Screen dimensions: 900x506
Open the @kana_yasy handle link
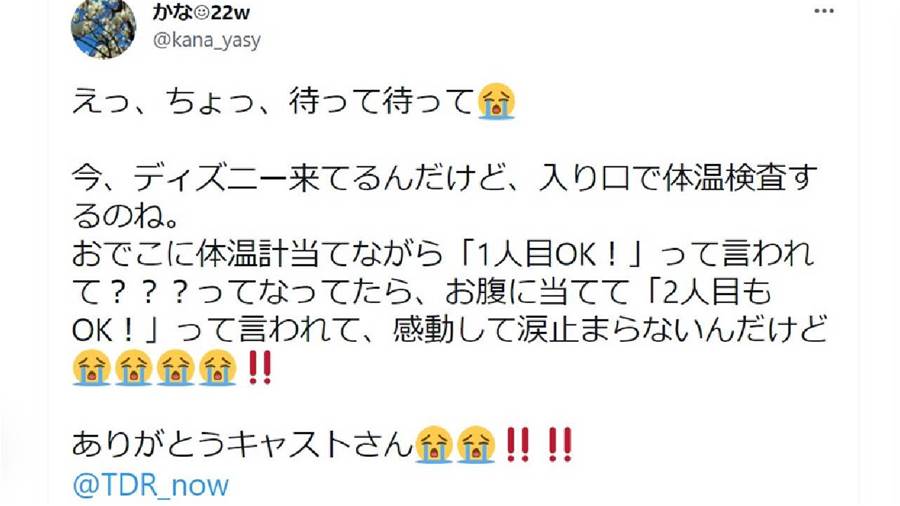[x=207, y=40]
